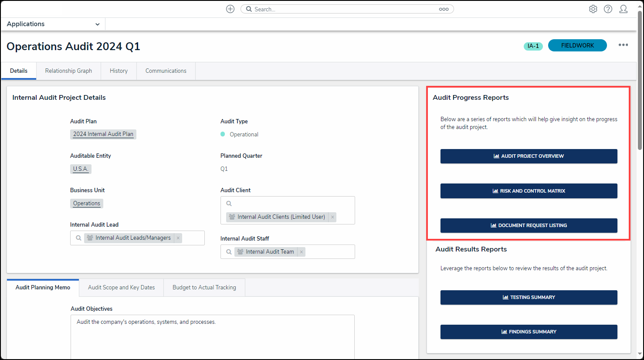Open the user profile icon
Image resolution: width=644 pixels, height=360 pixels.
(x=623, y=9)
